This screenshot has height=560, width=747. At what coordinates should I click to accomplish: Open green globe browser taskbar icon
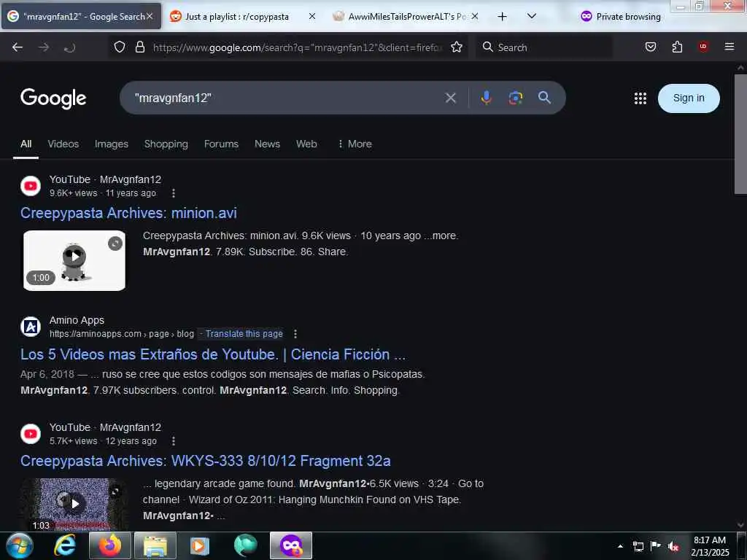pos(245,545)
